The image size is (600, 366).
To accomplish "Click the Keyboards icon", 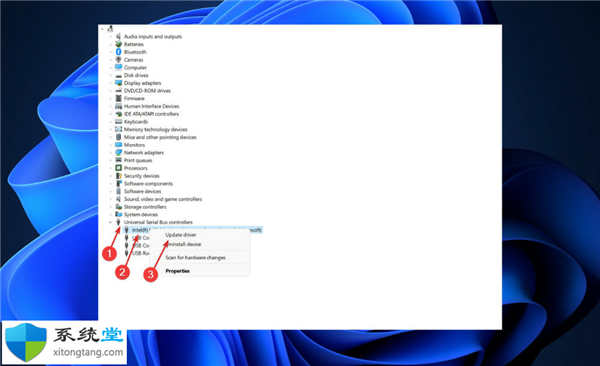I will [119, 121].
